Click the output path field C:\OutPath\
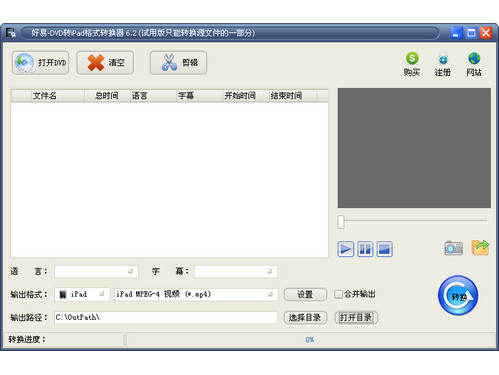The image size is (499, 375). 166,318
